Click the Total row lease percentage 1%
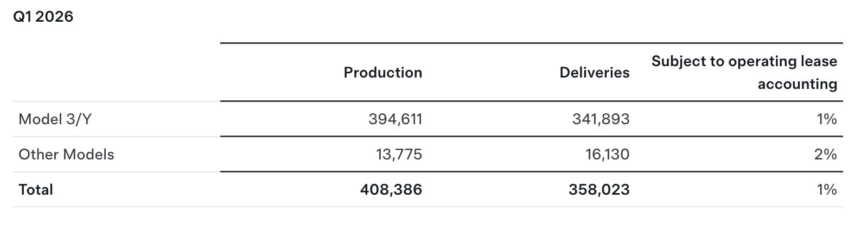The image size is (868, 231). point(827,190)
